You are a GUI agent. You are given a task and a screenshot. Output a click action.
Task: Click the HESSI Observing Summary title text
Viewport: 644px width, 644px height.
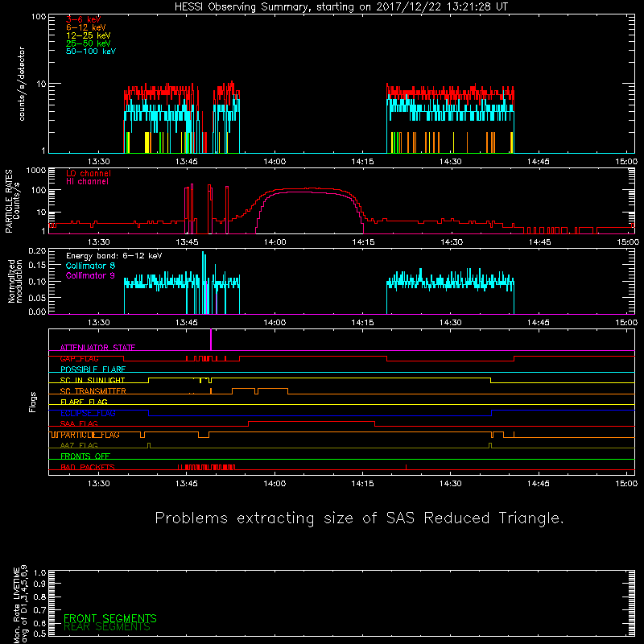[x=341, y=7]
